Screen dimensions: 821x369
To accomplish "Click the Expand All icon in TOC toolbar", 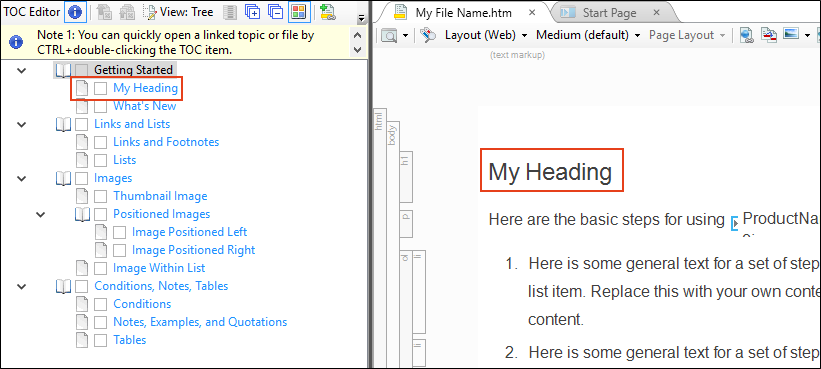I will click(x=252, y=12).
